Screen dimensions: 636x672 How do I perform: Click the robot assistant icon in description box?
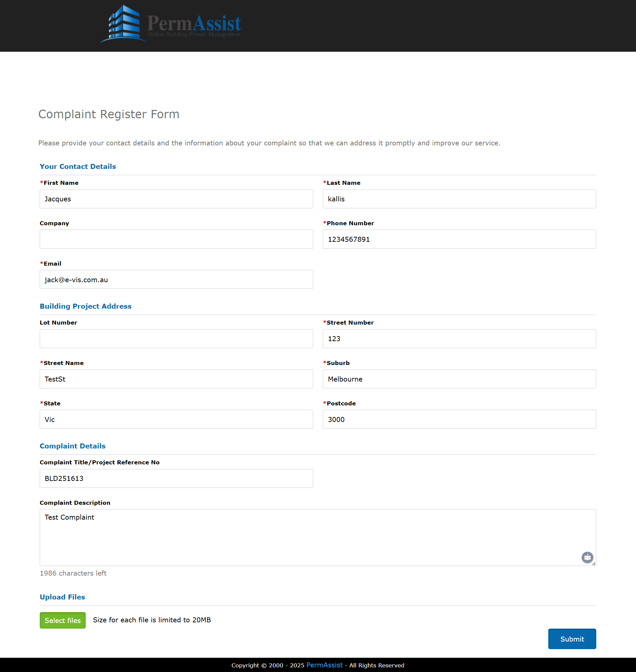pos(587,557)
